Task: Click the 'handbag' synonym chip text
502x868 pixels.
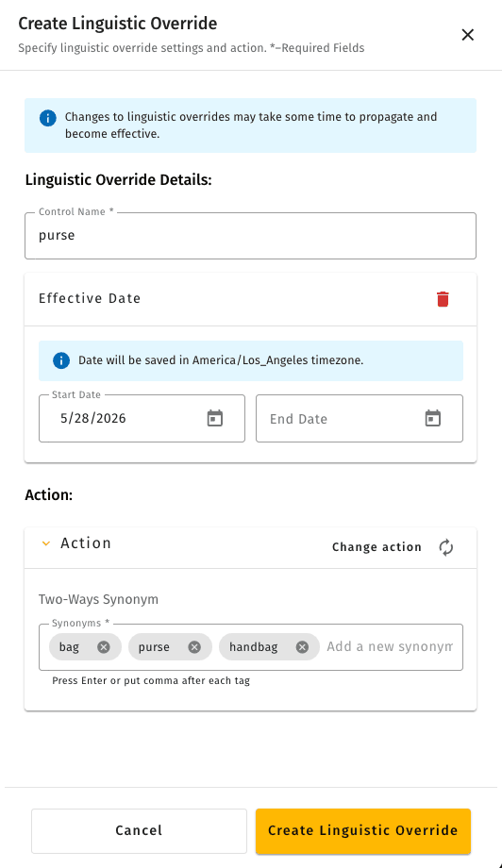Action: tap(254, 647)
